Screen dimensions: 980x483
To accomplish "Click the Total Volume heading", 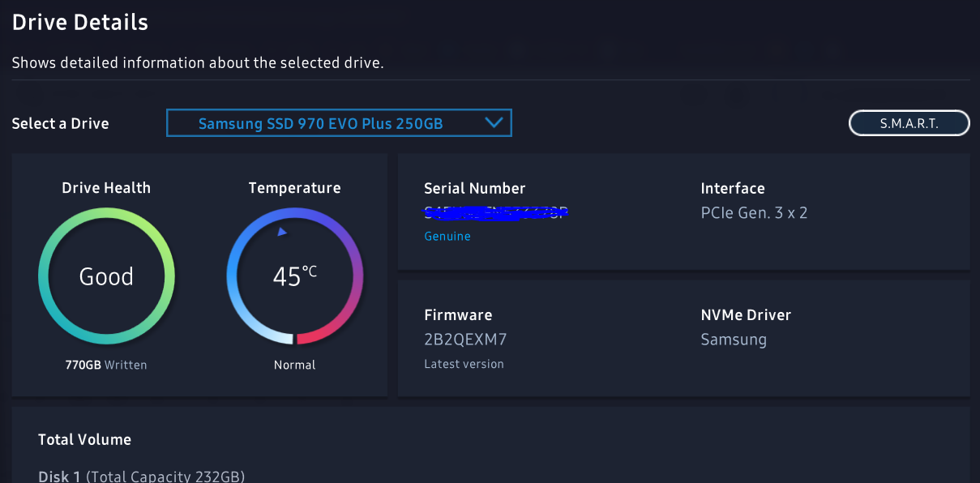I will 84,440.
